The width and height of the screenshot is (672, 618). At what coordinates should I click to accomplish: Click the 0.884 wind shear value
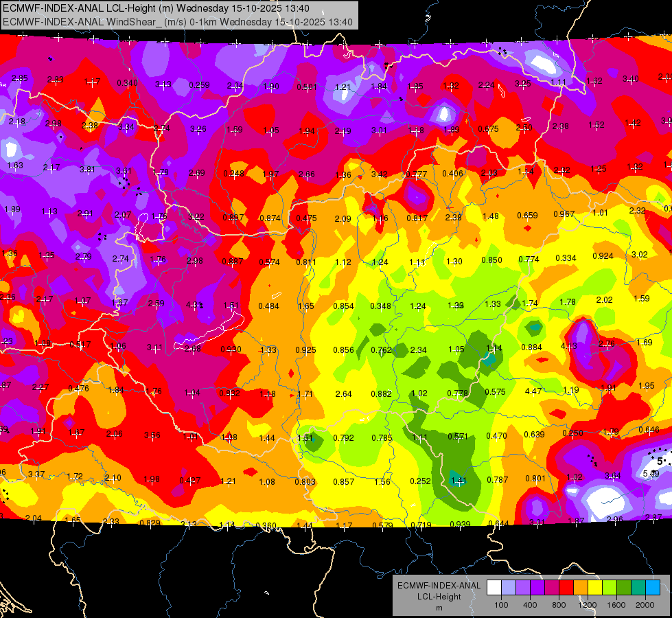coord(531,347)
